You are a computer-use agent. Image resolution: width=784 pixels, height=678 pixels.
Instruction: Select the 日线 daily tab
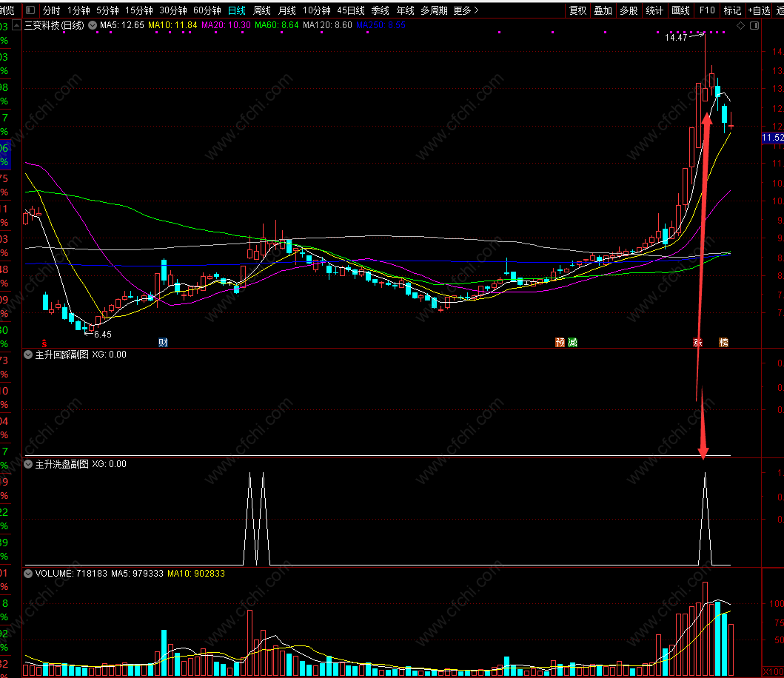pyautogui.click(x=236, y=10)
